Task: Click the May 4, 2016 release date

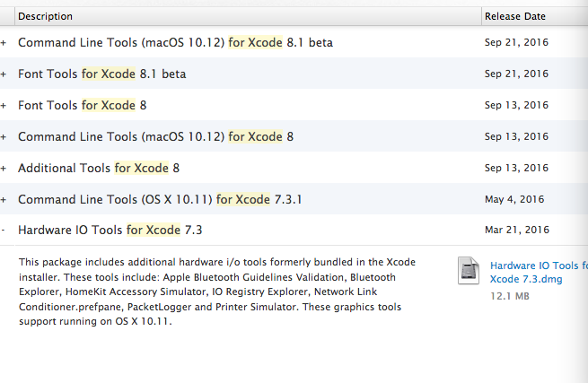Action: [x=513, y=199]
